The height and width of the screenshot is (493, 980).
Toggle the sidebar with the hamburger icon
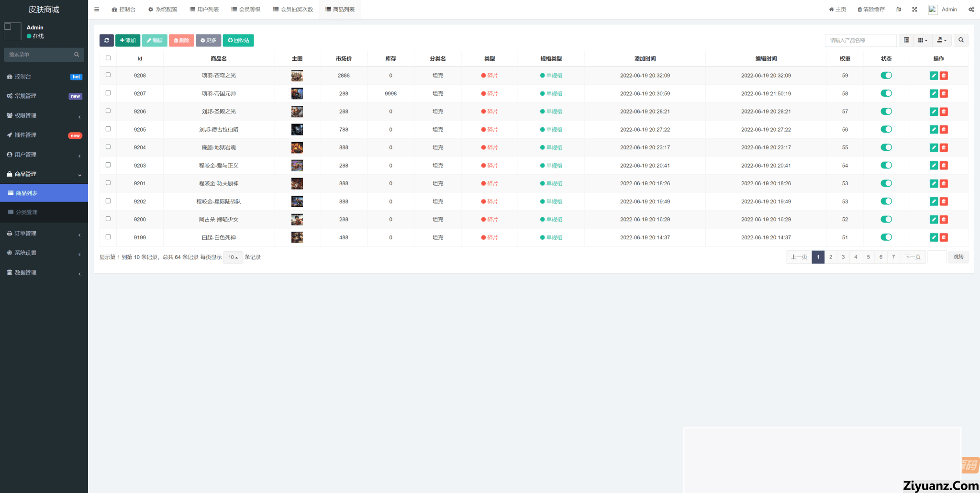97,10
